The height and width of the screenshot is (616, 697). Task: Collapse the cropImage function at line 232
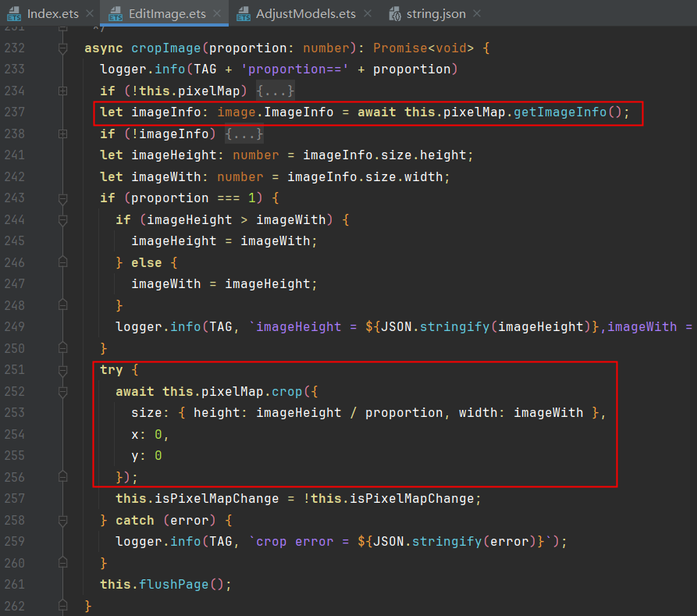(x=63, y=48)
